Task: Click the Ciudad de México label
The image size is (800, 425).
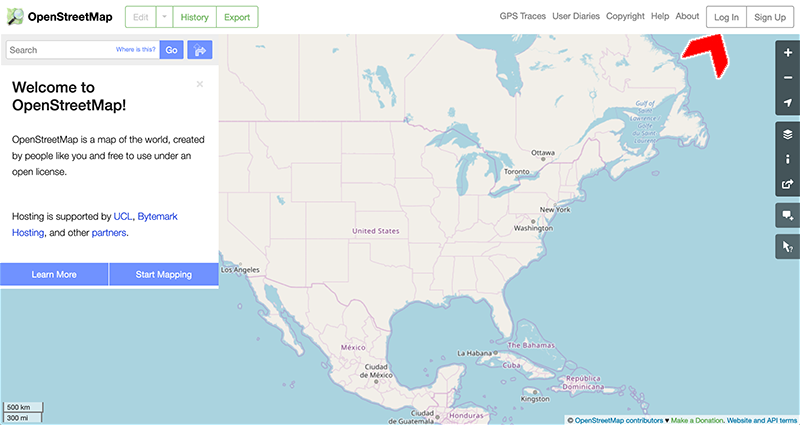Action: pos(375,371)
